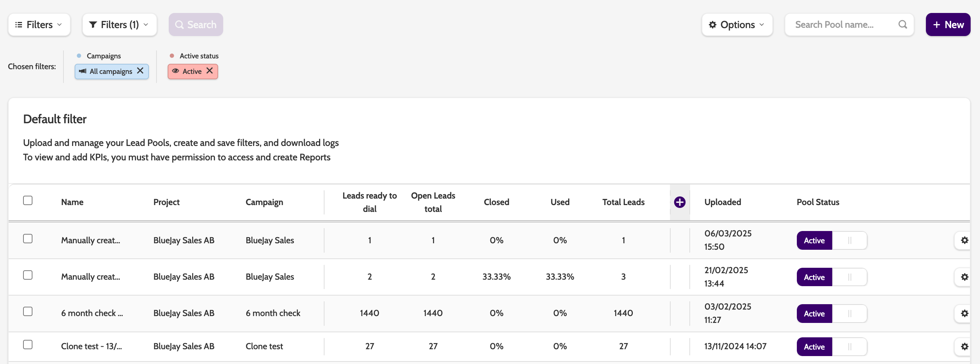This screenshot has width=980, height=364.
Task: Click the magnifier icon in pool search
Action: [902, 25]
